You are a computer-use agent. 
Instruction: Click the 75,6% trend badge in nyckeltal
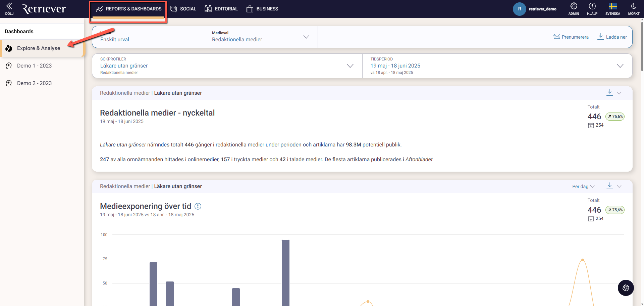[615, 117]
